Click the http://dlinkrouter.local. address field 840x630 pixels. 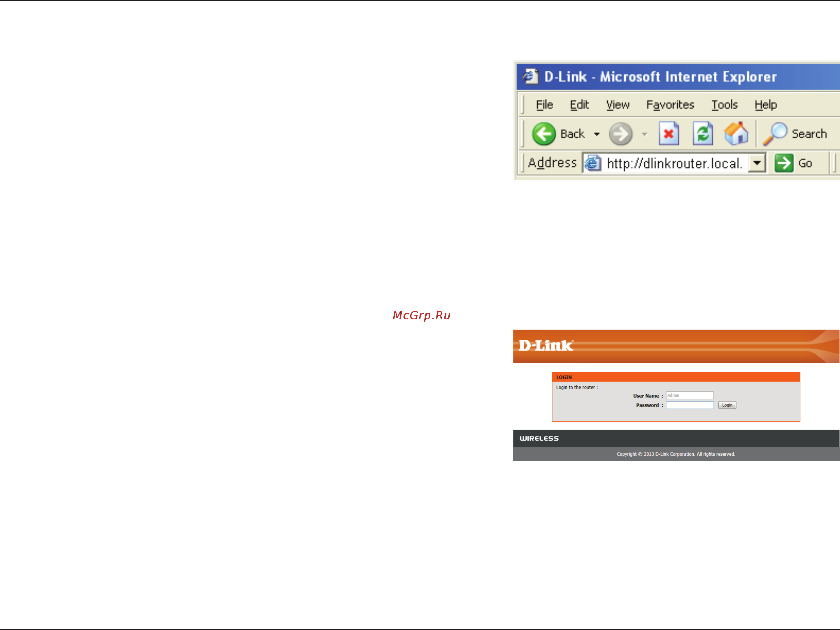(x=674, y=163)
